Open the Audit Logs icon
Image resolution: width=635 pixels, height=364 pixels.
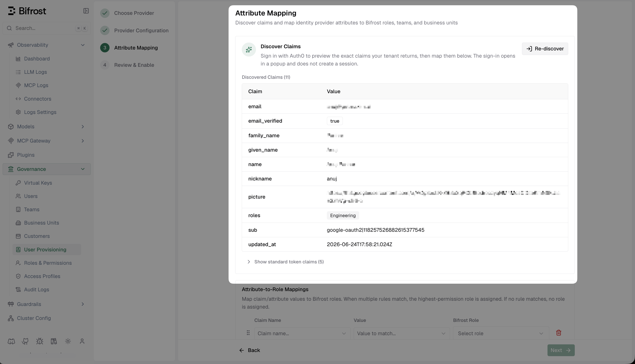[x=18, y=290]
